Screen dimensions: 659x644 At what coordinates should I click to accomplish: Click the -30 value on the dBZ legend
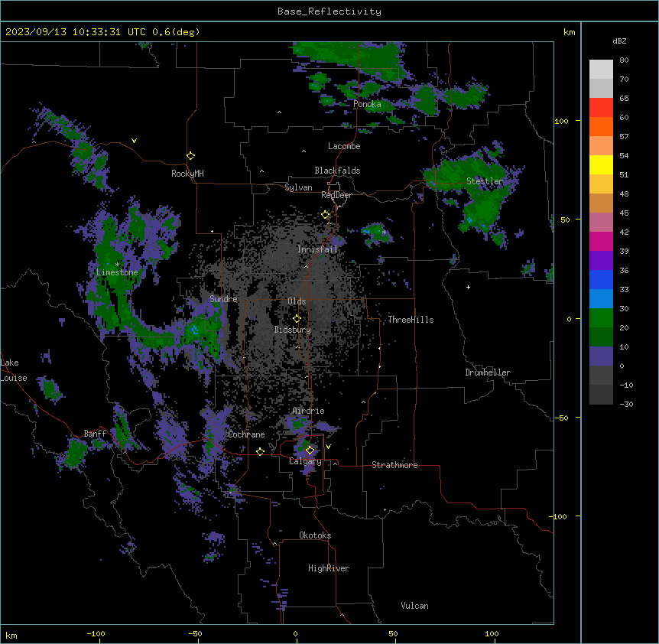626,405
